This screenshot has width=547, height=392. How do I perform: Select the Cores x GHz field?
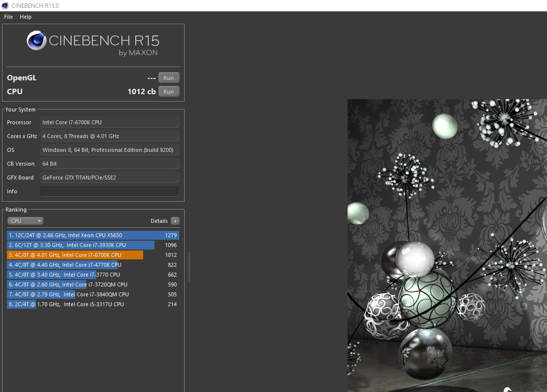(x=110, y=136)
